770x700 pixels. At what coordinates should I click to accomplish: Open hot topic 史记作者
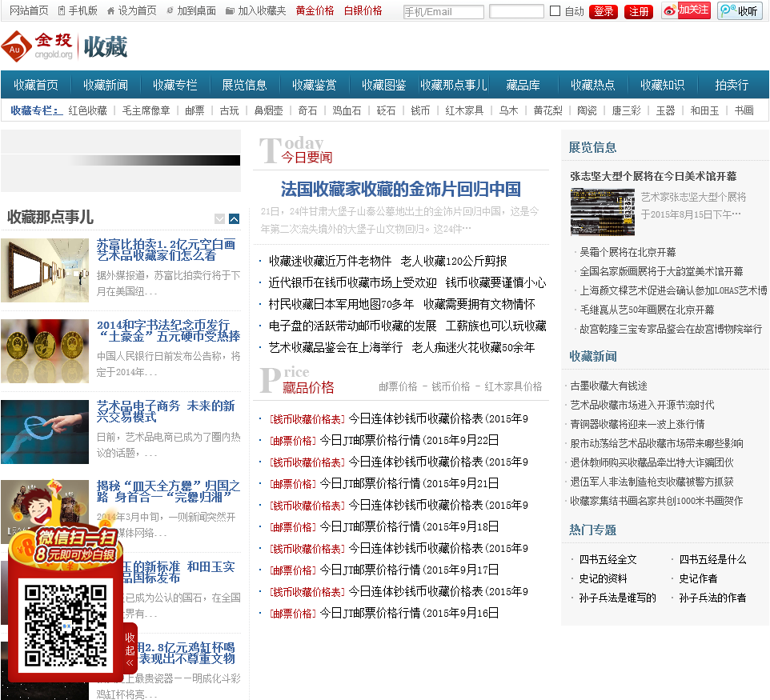click(698, 578)
